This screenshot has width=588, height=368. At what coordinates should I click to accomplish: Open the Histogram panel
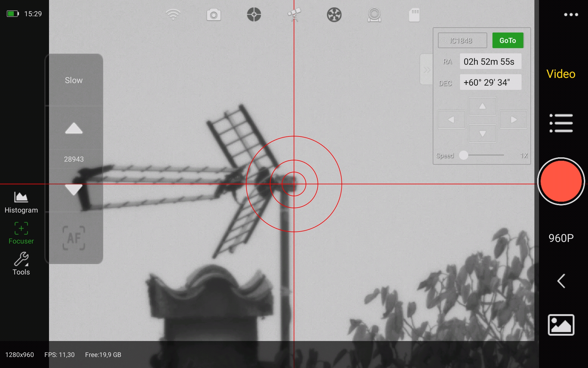coord(21,202)
